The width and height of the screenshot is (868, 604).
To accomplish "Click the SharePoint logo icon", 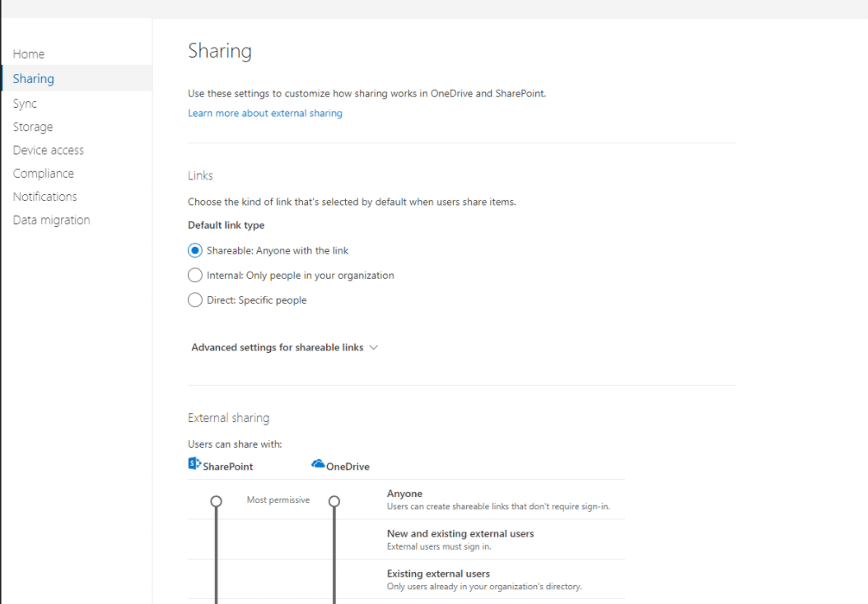I will pyautogui.click(x=194, y=464).
